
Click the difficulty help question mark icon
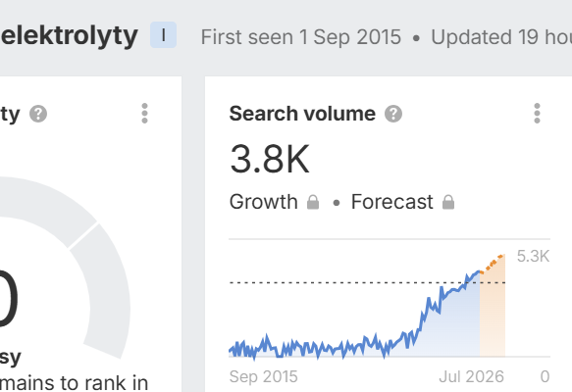pos(38,114)
